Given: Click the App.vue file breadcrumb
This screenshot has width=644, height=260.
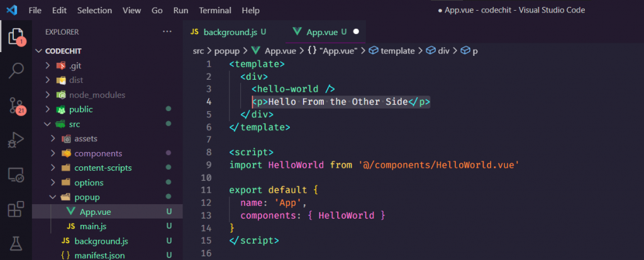Looking at the screenshot, I should [x=275, y=51].
